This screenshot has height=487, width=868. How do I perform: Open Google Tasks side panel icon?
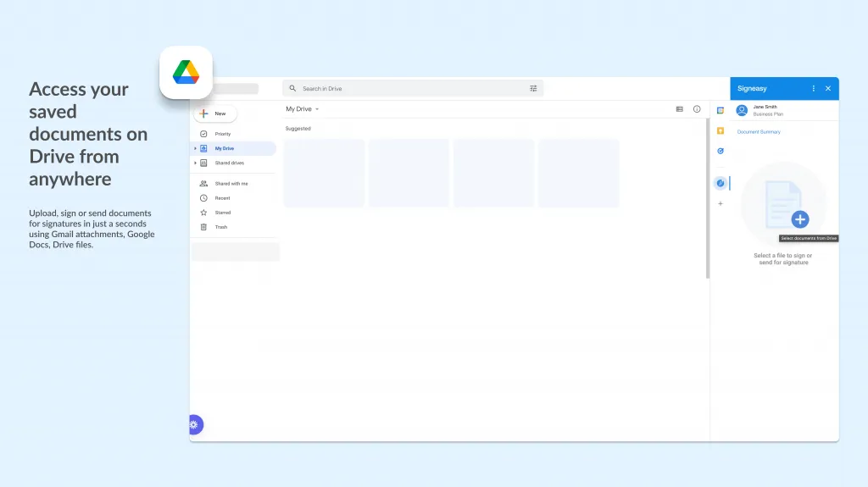coord(721,151)
